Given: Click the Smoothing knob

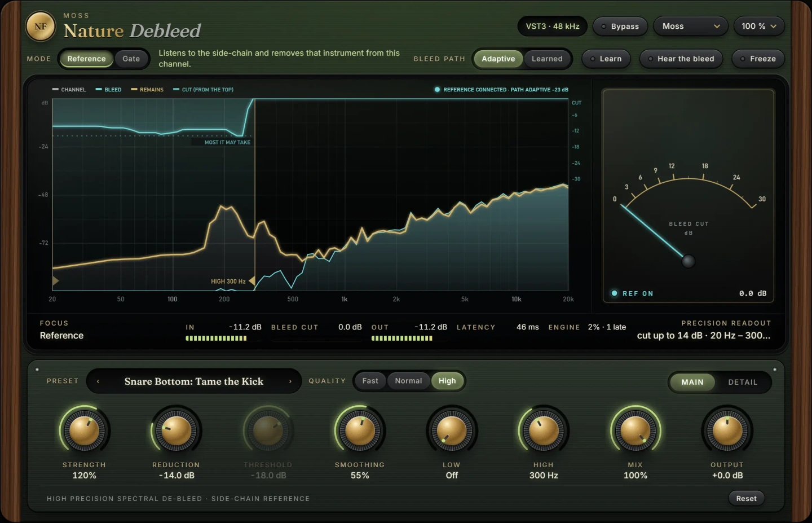Looking at the screenshot, I should (x=360, y=431).
